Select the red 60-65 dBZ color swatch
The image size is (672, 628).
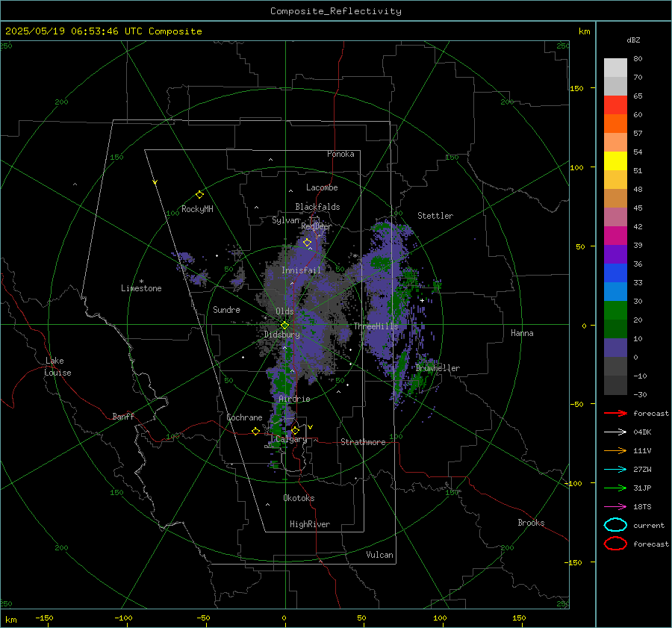(x=615, y=105)
